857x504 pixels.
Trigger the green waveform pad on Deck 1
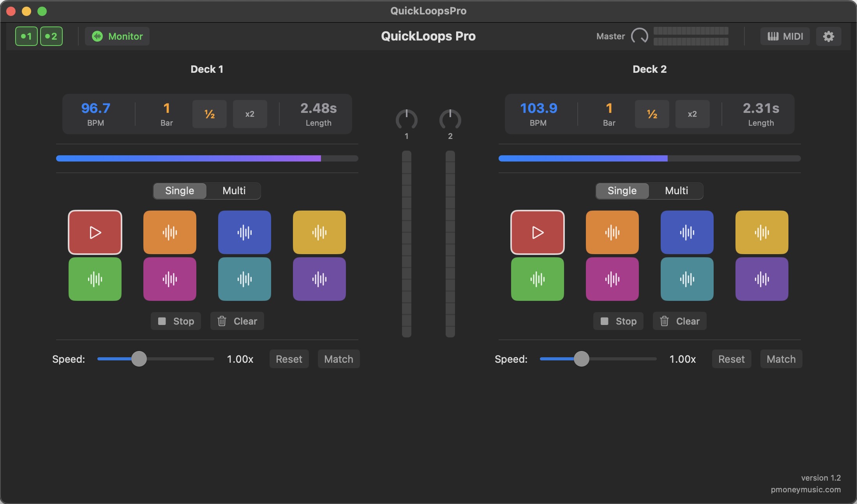(x=95, y=279)
